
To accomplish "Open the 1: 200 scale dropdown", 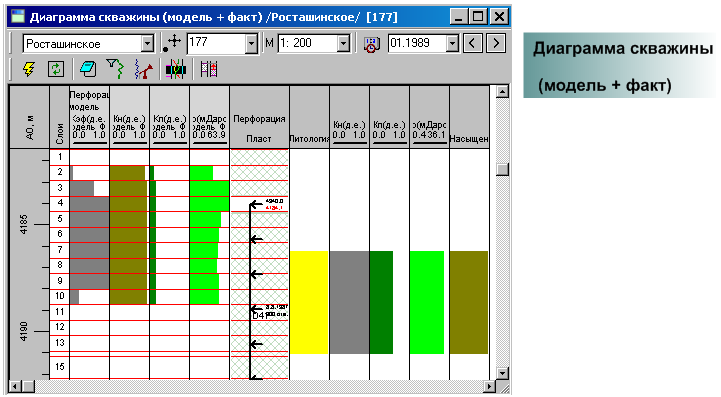I will (343, 43).
